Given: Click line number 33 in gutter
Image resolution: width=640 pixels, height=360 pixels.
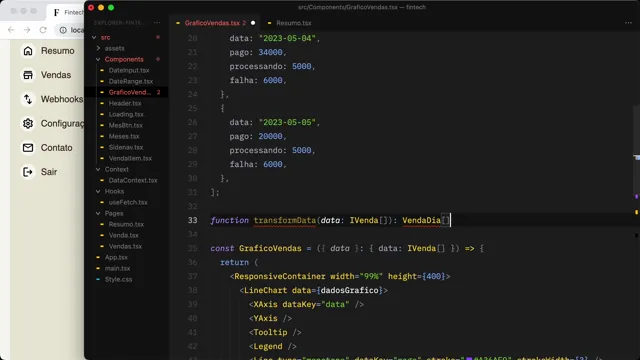Looking at the screenshot, I should [x=193, y=220].
